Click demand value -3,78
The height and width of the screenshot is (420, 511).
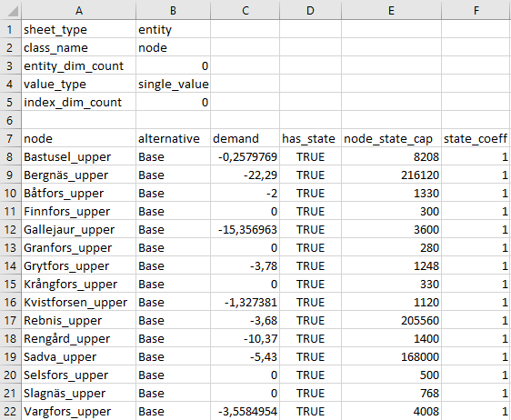[245, 265]
